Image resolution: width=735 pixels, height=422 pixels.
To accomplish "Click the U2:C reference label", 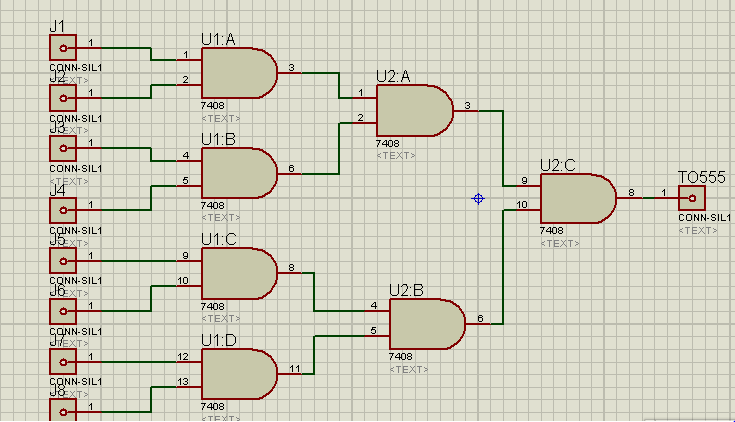I will click(557, 166).
